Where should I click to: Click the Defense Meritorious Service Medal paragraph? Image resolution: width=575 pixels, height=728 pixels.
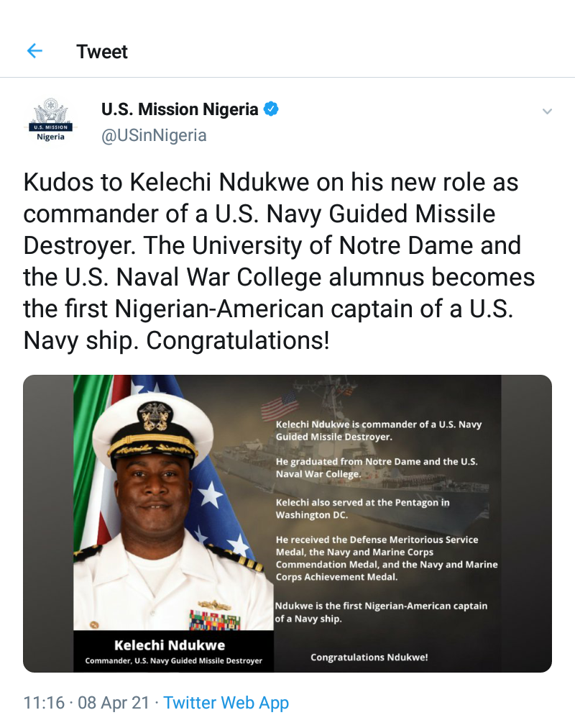[x=387, y=558]
